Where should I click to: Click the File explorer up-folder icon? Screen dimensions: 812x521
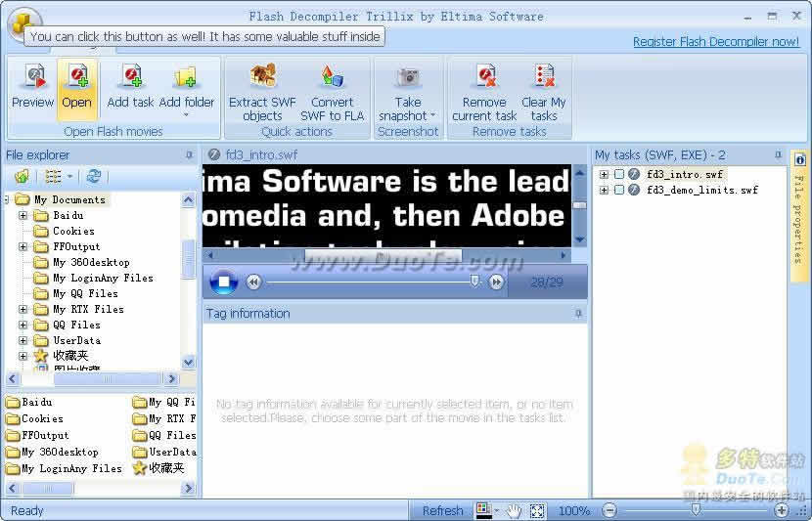[x=22, y=176]
